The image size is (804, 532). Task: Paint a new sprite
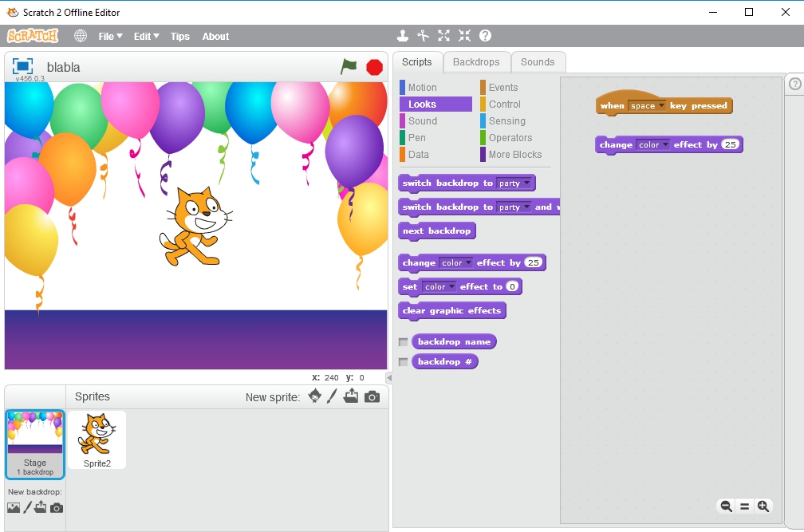(x=333, y=396)
